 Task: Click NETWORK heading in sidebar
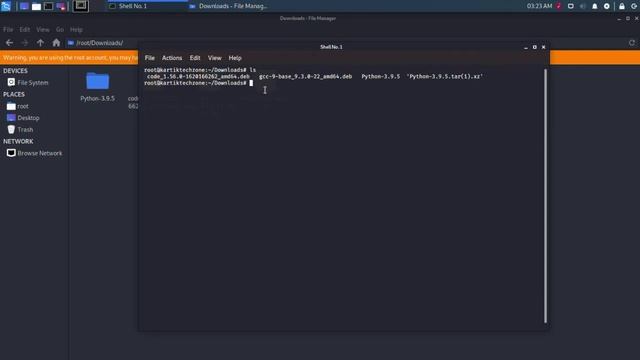[x=18, y=141]
